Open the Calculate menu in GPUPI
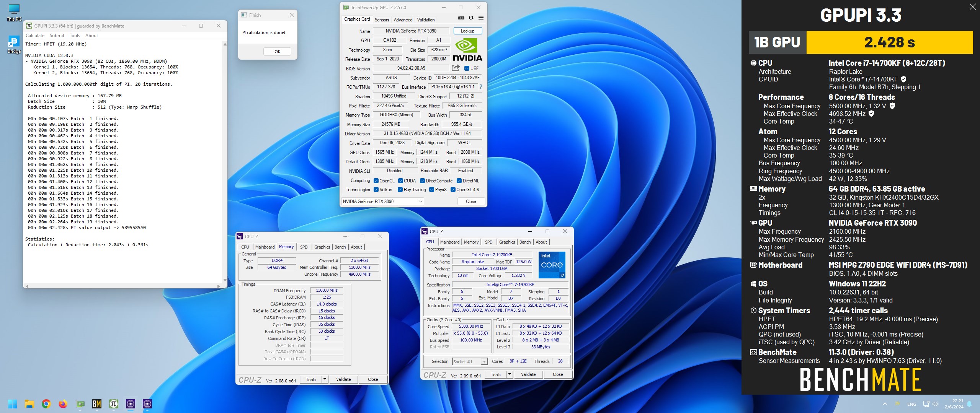 click(x=35, y=36)
